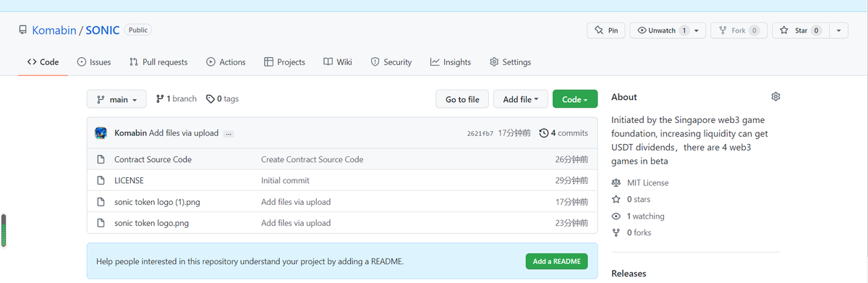This screenshot has width=868, height=283.
Task: Open Komabin author link in commit header
Action: pos(131,133)
